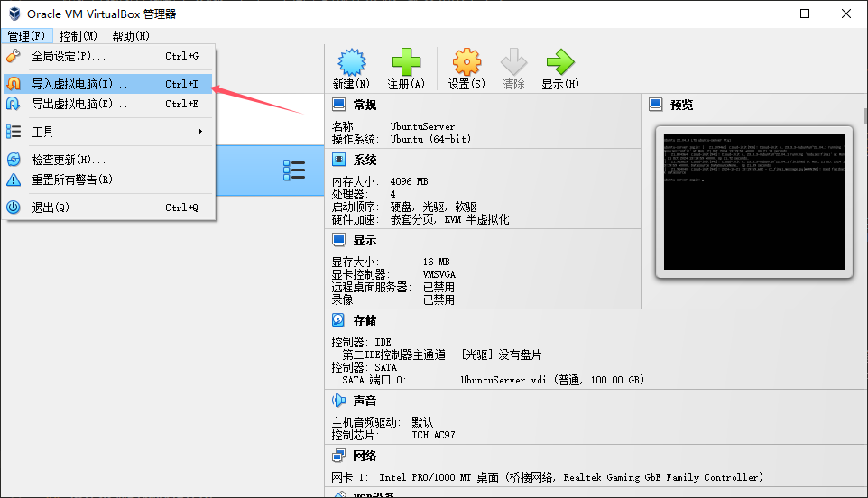This screenshot has width=868, height=498.
Task: Click the 网络 (Network) section icon
Action: [338, 456]
